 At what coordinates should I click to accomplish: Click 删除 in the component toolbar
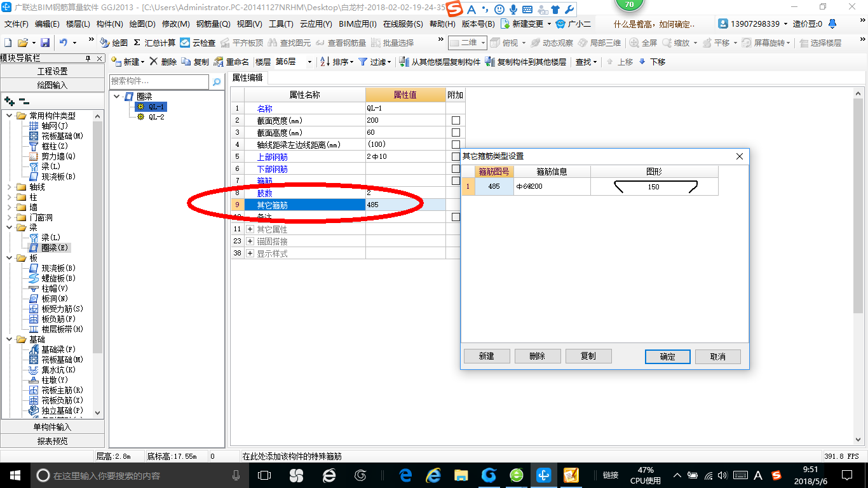(163, 62)
